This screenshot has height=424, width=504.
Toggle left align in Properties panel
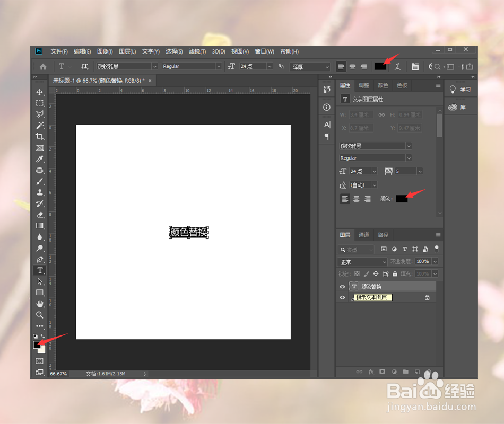pyautogui.click(x=345, y=199)
